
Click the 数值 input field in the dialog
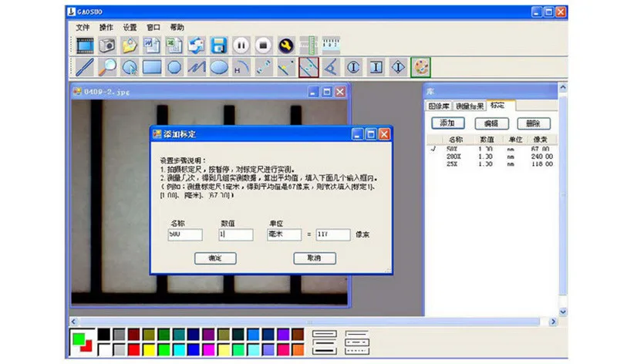point(236,234)
